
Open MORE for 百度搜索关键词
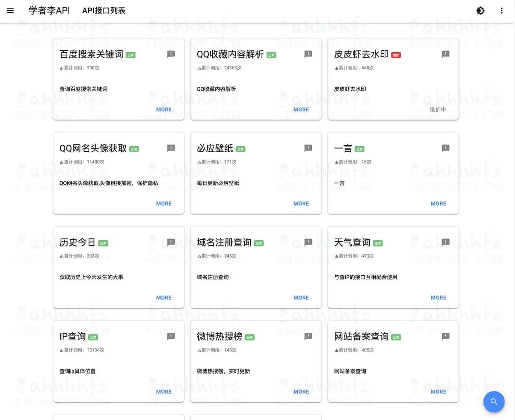164,109
